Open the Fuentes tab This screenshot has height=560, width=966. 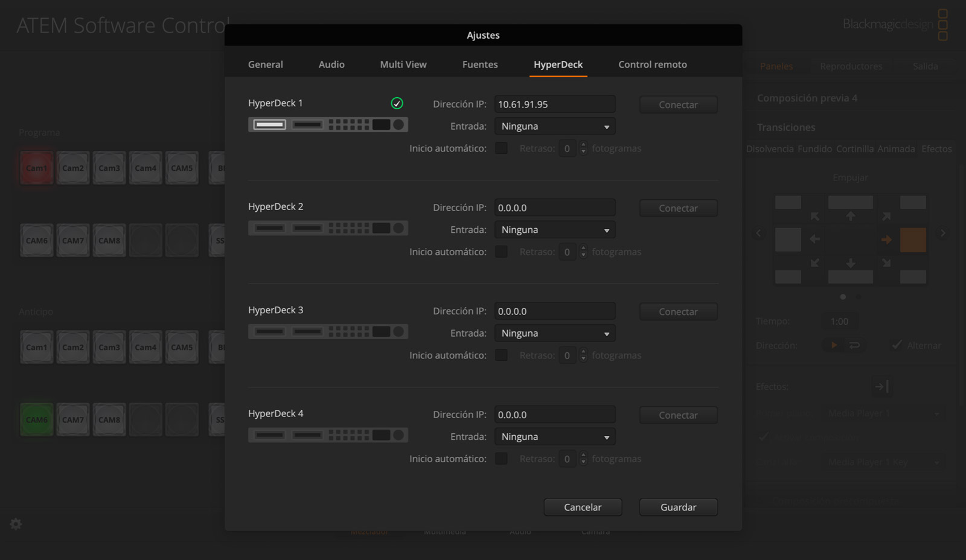(480, 65)
